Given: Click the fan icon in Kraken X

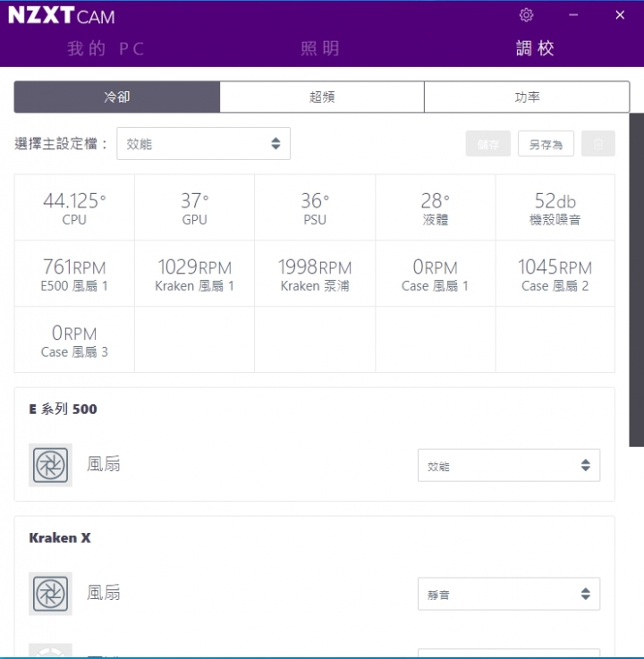Looking at the screenshot, I should [50, 594].
